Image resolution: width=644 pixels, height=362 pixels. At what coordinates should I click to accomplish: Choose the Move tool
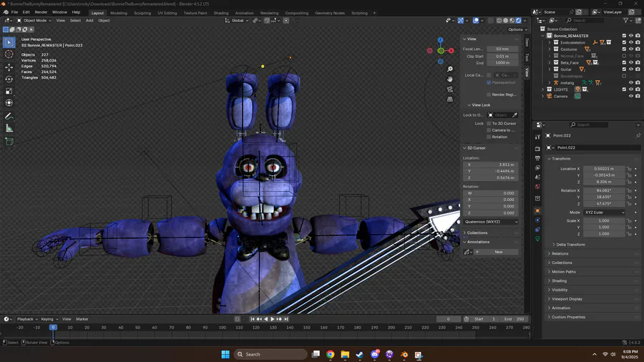coord(9,67)
